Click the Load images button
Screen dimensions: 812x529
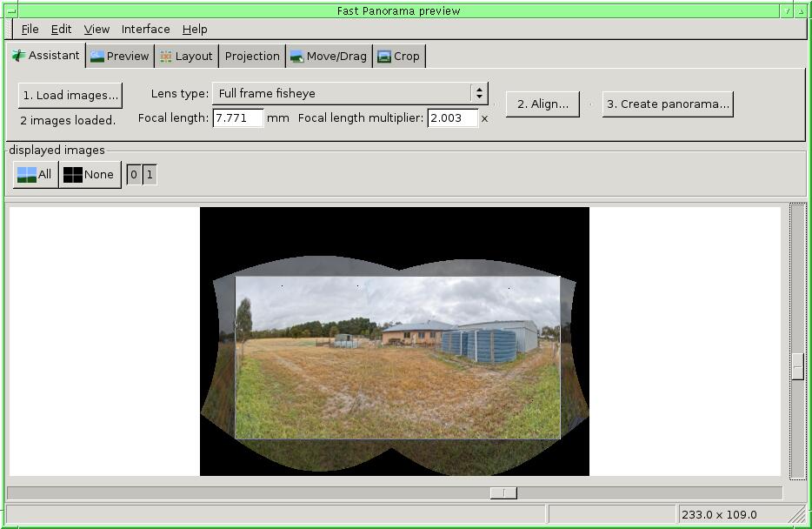click(x=70, y=95)
